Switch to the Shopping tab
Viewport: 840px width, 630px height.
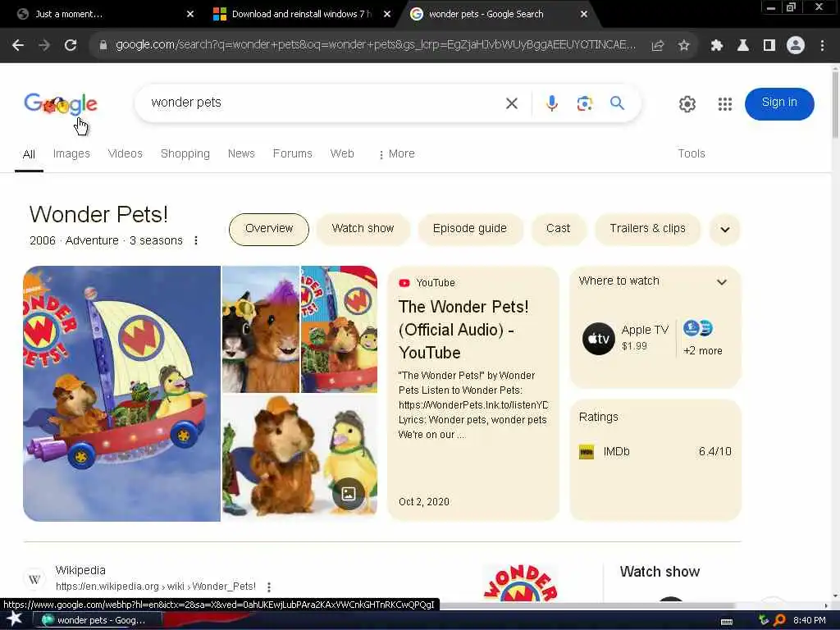click(185, 153)
